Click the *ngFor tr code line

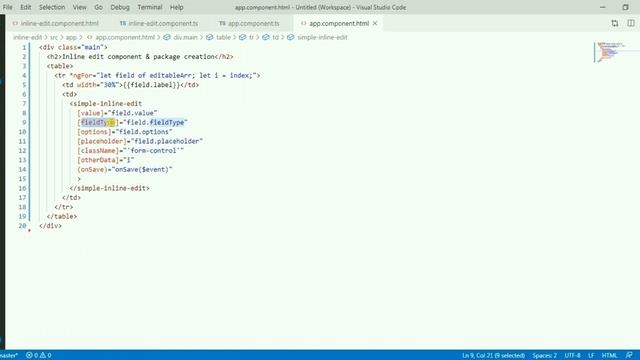click(x=157, y=76)
